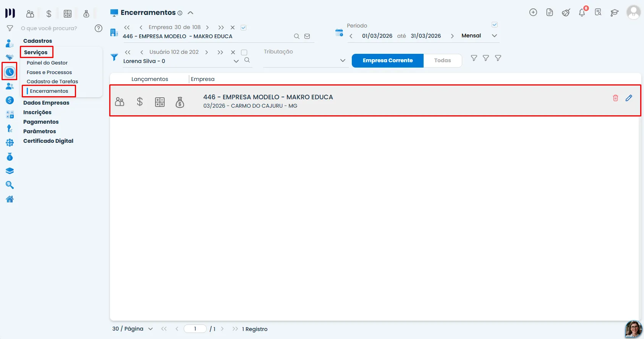
Task: Delete the 446 - EMPRESA MODELO record
Action: [x=615, y=98]
